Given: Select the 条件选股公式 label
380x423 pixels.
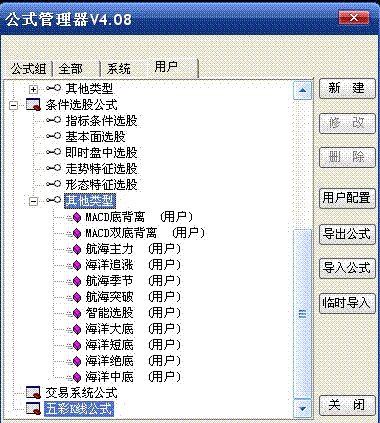Looking at the screenshot, I should click(x=81, y=105).
